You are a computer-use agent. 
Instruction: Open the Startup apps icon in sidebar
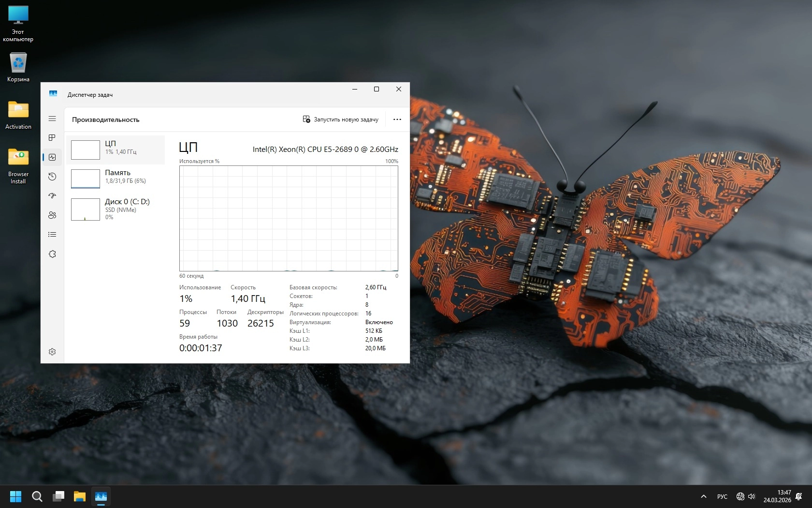click(x=52, y=196)
